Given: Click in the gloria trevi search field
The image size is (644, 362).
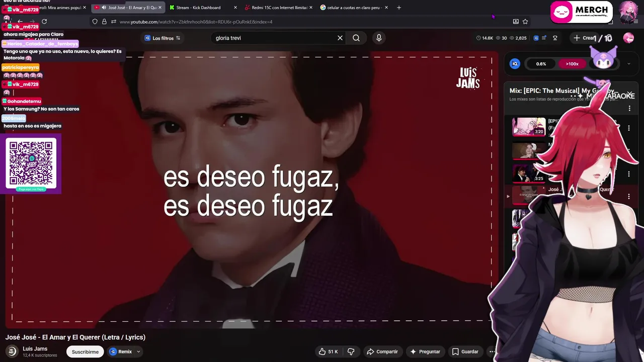Looking at the screenshot, I should 274,38.
